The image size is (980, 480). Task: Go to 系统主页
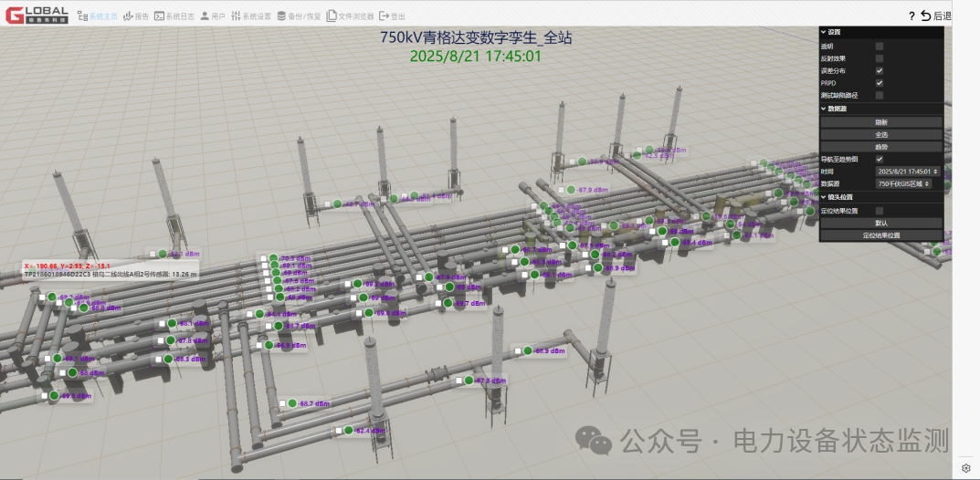[x=97, y=16]
